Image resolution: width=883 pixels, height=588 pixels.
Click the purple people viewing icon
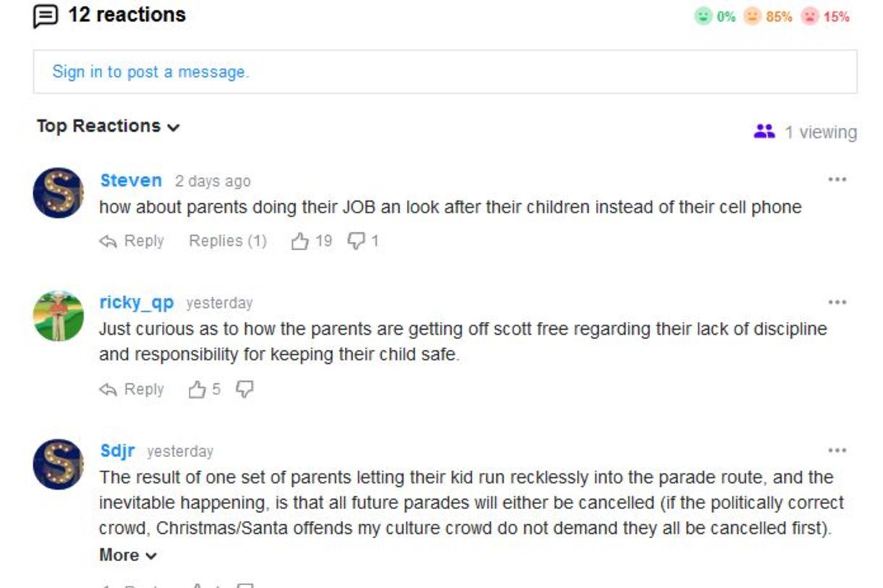pyautogui.click(x=764, y=132)
